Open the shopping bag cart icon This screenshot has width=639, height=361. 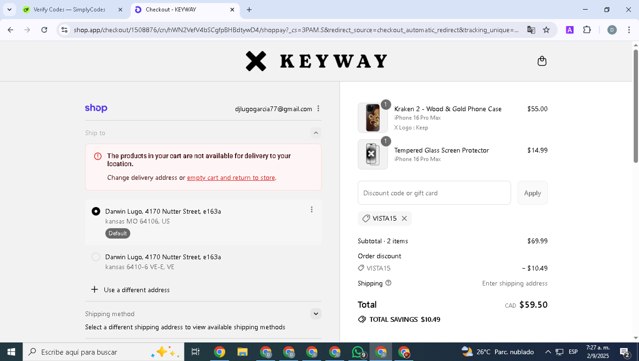(x=542, y=61)
